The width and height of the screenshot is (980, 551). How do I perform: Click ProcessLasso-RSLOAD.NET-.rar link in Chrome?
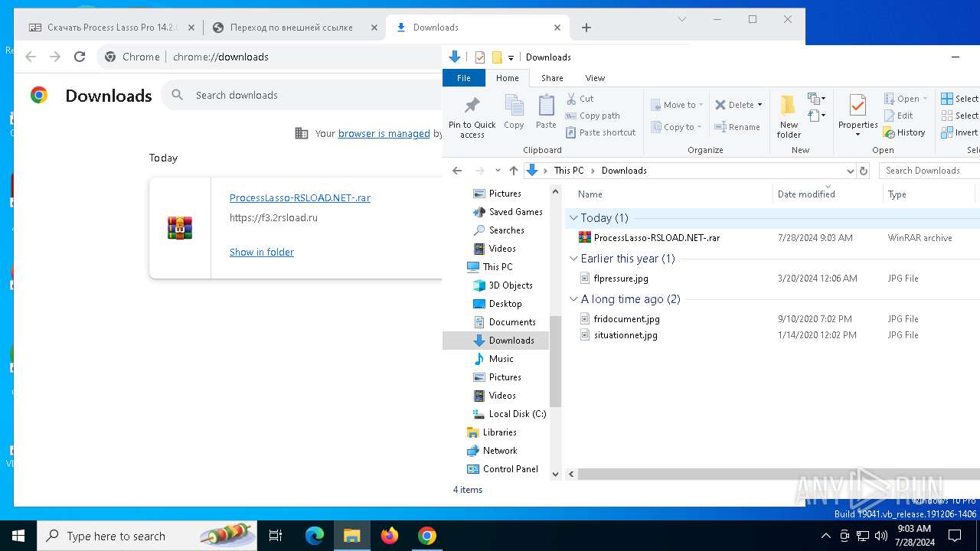300,197
